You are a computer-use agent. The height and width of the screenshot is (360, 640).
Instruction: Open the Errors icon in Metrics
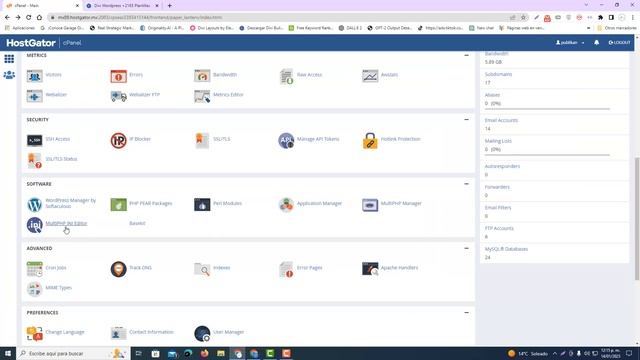pyautogui.click(x=118, y=76)
